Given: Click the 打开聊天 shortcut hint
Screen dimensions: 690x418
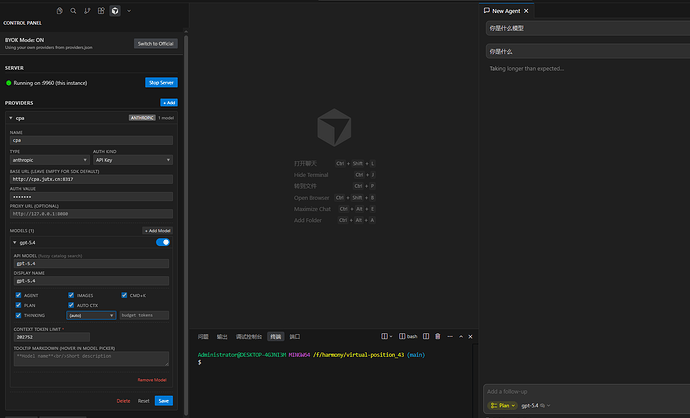Looking at the screenshot, I should coord(305,164).
